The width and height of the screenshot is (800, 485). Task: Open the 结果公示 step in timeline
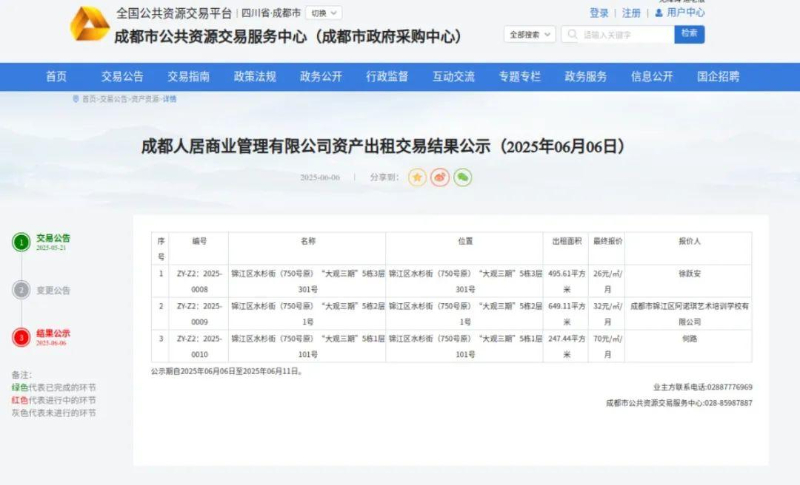(53, 334)
